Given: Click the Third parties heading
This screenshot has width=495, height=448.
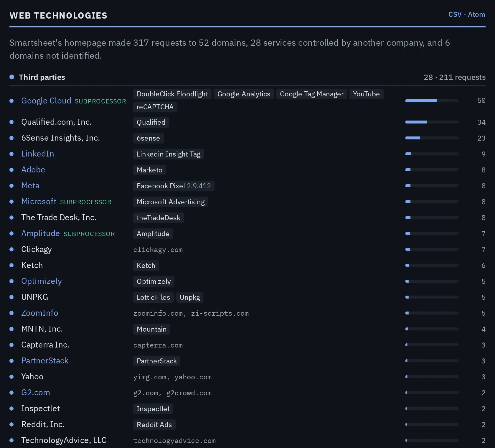Looking at the screenshot, I should coord(42,77).
